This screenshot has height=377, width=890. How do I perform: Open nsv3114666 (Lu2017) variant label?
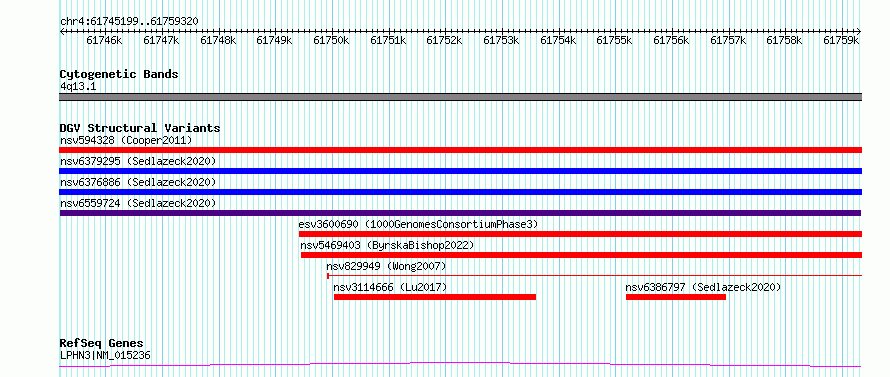coord(391,287)
